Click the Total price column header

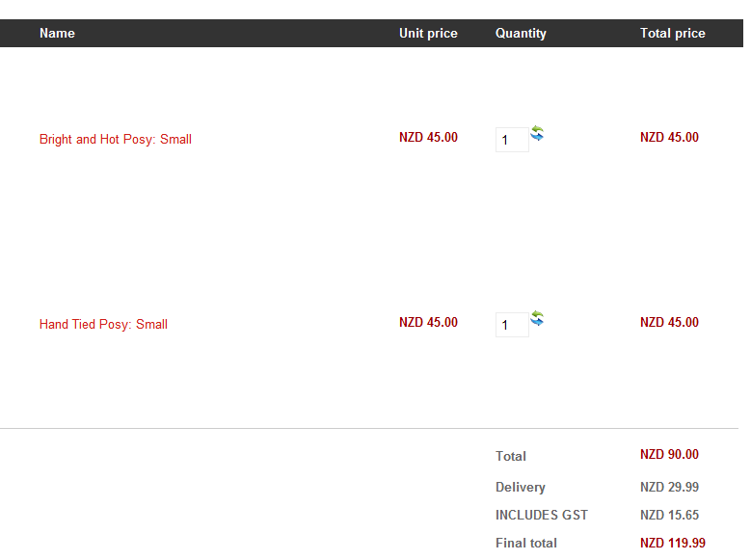pos(672,33)
